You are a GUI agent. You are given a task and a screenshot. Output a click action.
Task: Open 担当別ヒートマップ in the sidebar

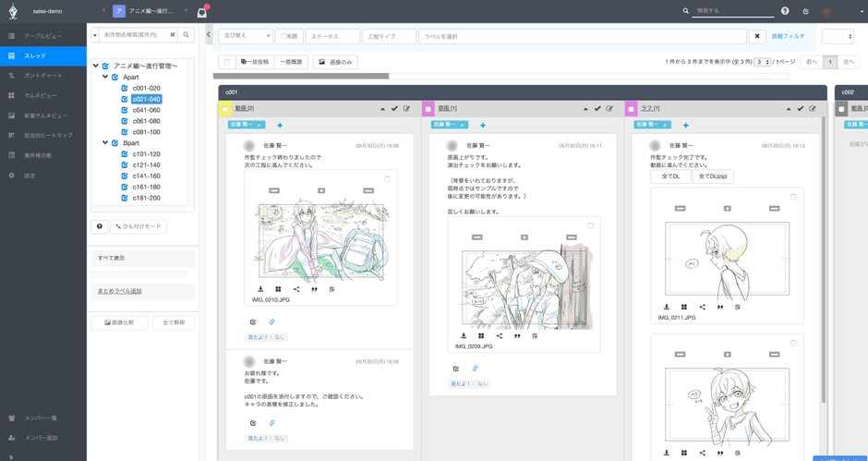click(42, 135)
